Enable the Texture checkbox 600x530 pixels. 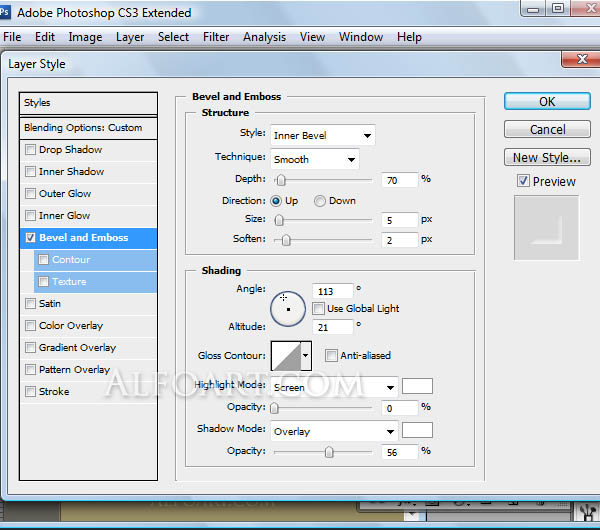[43, 282]
